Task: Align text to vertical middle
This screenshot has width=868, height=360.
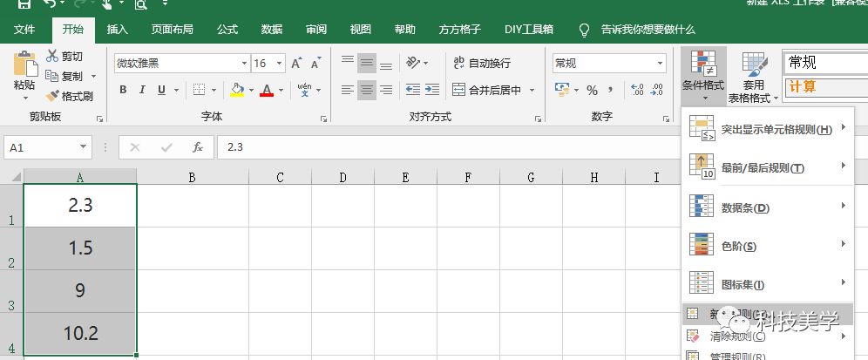Action: (x=367, y=63)
